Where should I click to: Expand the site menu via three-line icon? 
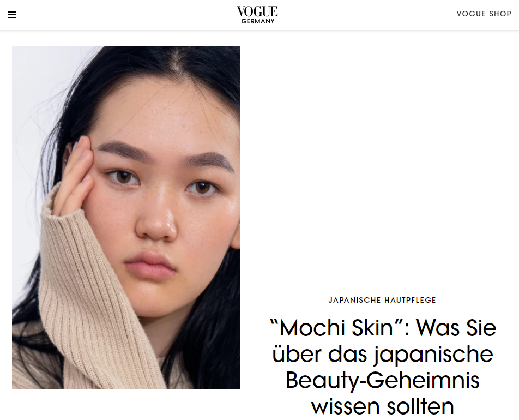tap(12, 15)
